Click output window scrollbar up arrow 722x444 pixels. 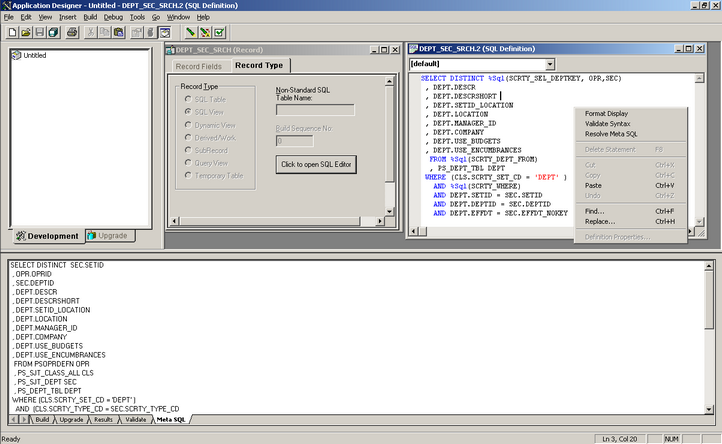coord(709,266)
